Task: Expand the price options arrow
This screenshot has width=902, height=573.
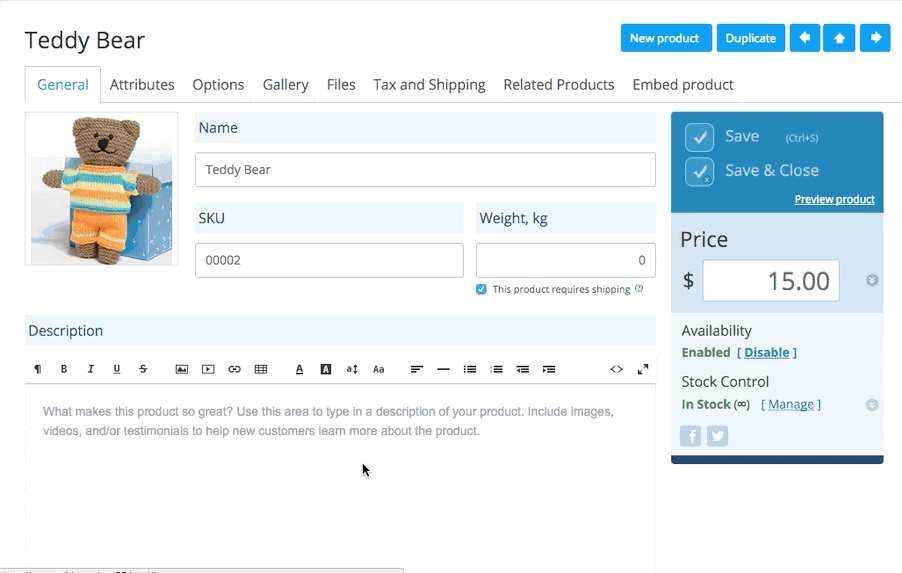Action: point(872,280)
